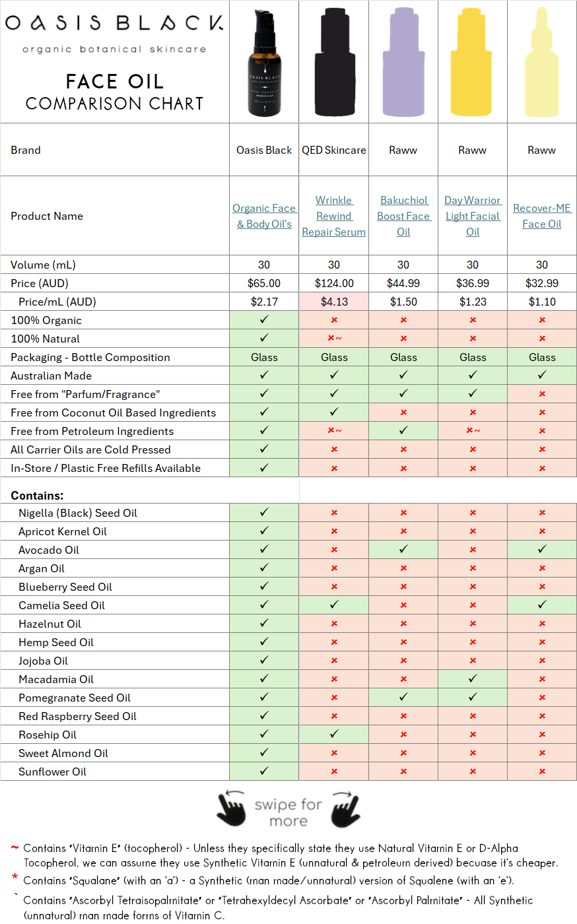Select the highlighted $4.13 price cell
577x924 pixels.
point(333,302)
